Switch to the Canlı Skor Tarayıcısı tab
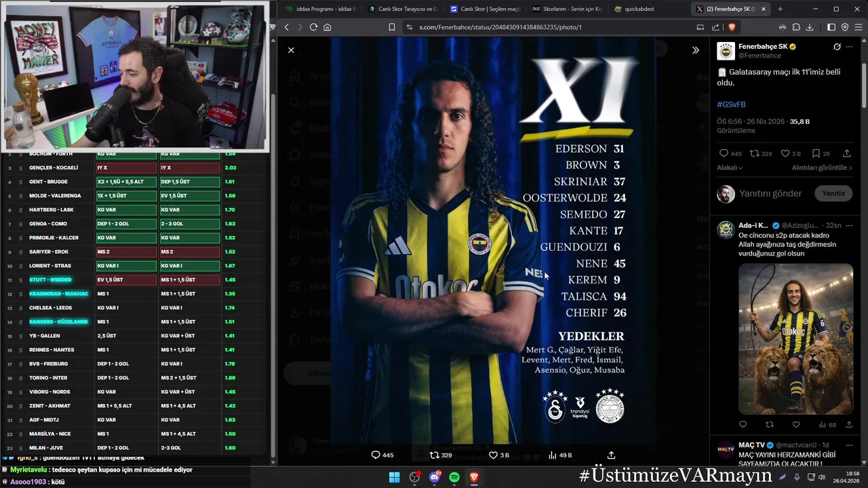 click(403, 9)
